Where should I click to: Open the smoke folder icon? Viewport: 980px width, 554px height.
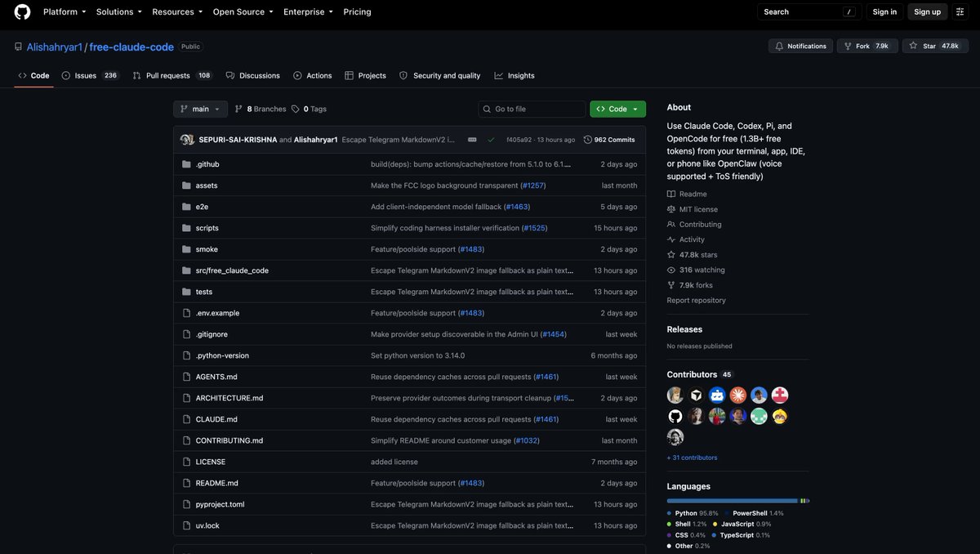[x=186, y=249]
